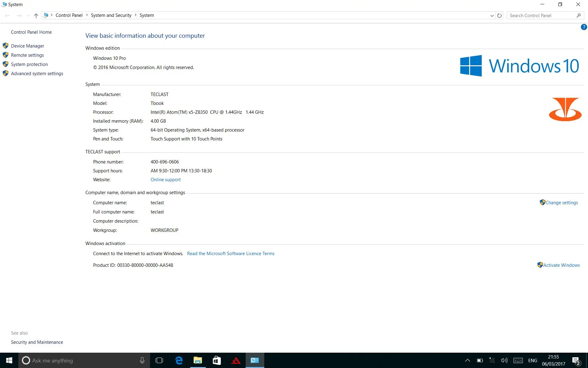
Task: Open recent locations dropdown arrow
Action: [x=28, y=16]
